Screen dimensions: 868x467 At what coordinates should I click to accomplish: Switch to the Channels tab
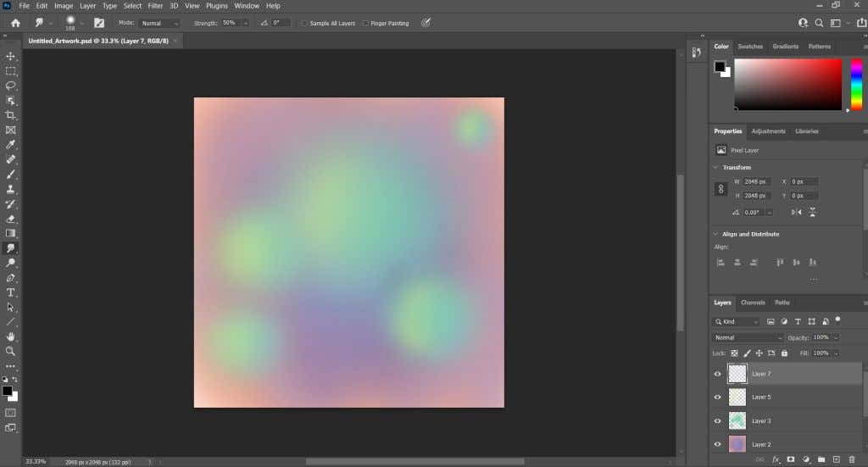[x=753, y=303]
